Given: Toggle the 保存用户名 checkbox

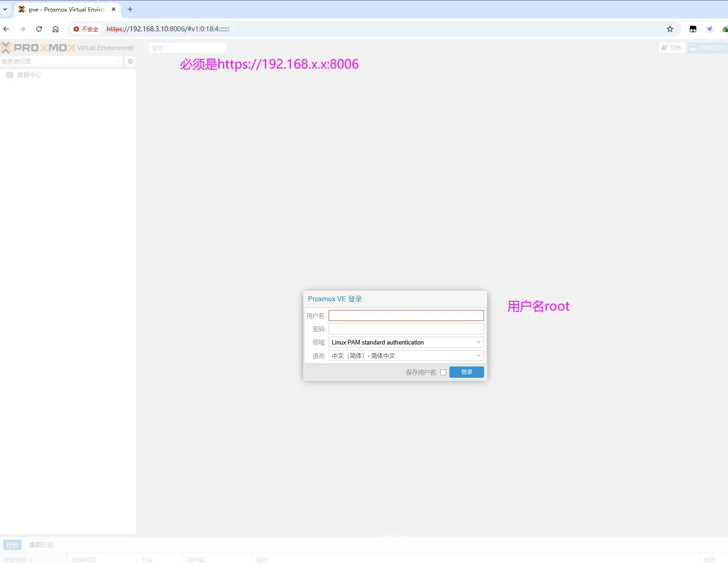Looking at the screenshot, I should click(x=444, y=373).
